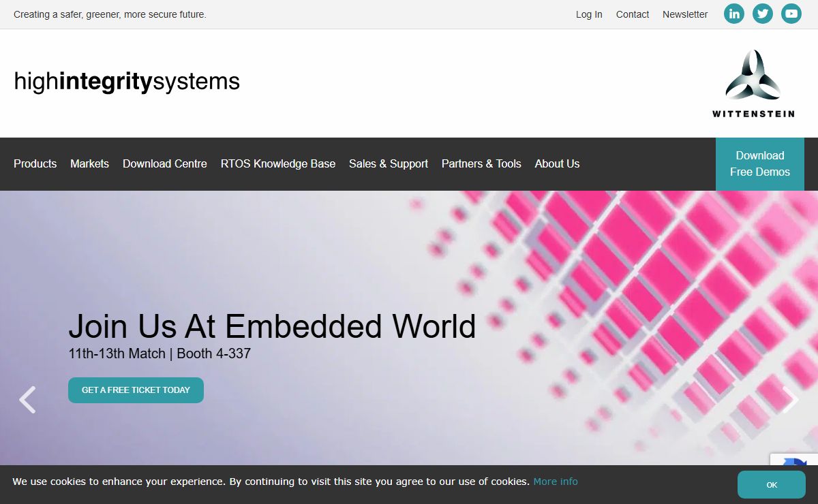818x504 pixels.
Task: Click the Wittenstein logo
Action: [x=753, y=83]
